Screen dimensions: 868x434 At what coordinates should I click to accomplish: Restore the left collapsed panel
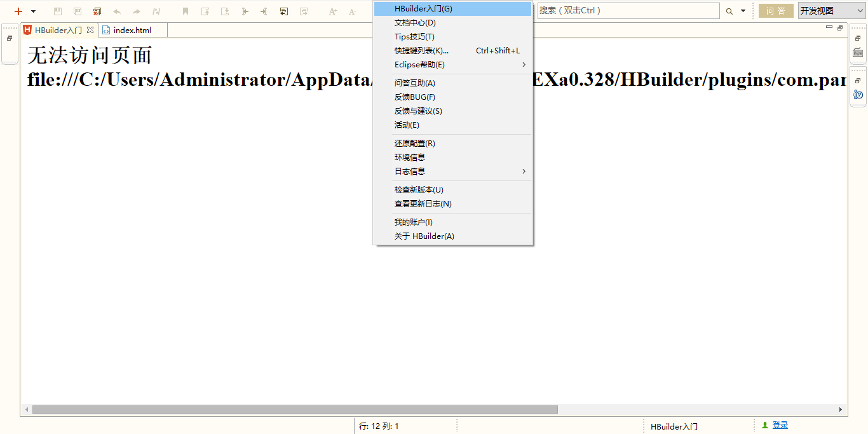[x=10, y=38]
